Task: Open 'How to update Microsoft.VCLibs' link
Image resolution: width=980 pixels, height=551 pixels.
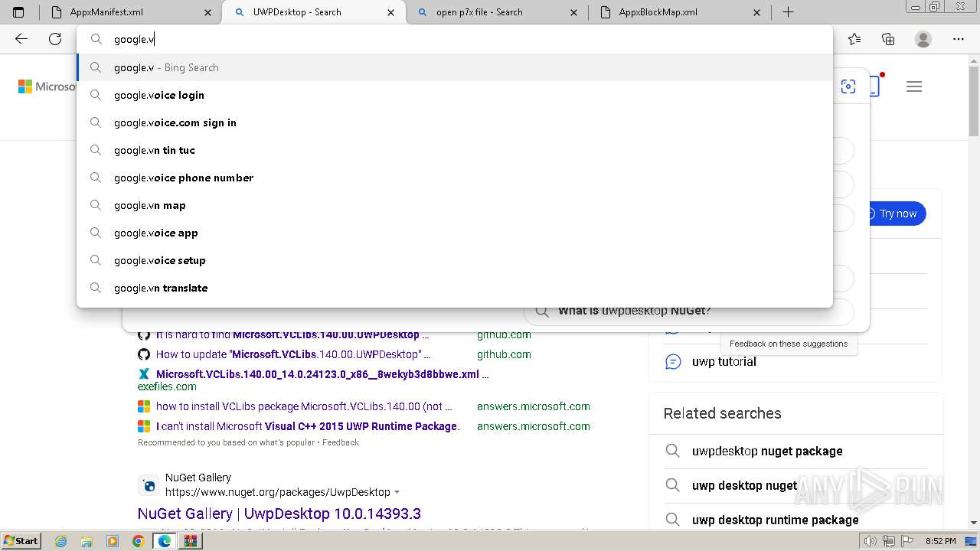Action: (293, 354)
